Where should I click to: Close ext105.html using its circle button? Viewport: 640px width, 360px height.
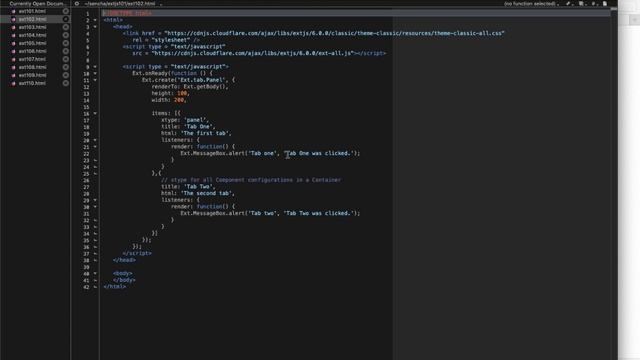coord(66,43)
